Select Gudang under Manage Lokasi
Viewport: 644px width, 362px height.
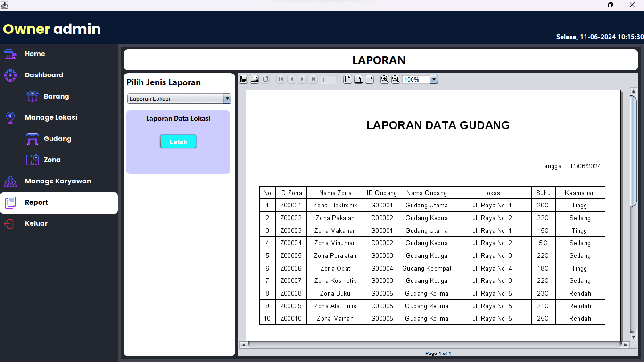(x=57, y=139)
